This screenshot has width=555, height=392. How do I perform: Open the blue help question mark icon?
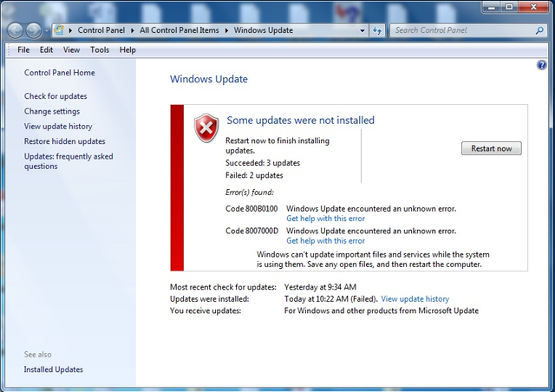pos(541,65)
